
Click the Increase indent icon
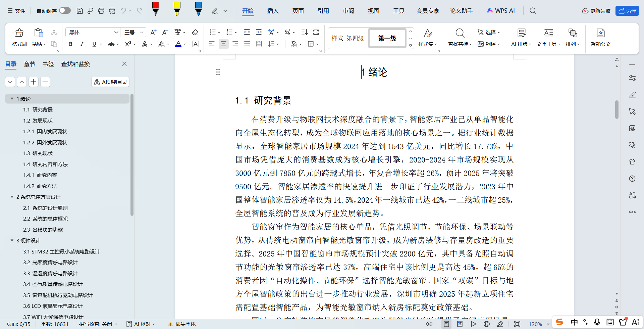[x=259, y=32]
